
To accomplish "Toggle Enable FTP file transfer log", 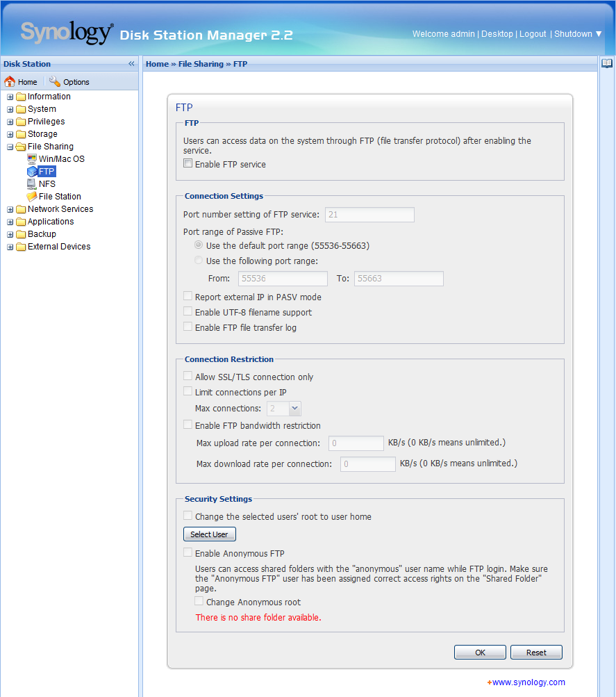I will click(x=188, y=327).
